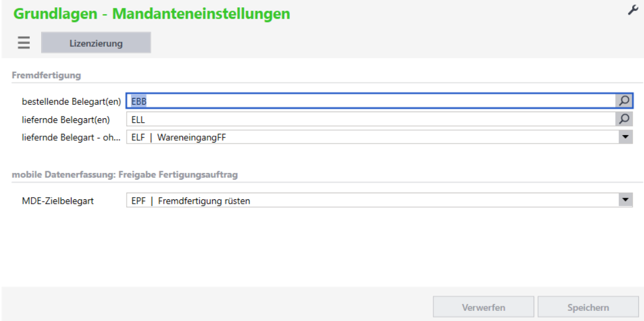Save settings with Speichern button
The height and width of the screenshot is (321, 644).
coord(588,307)
